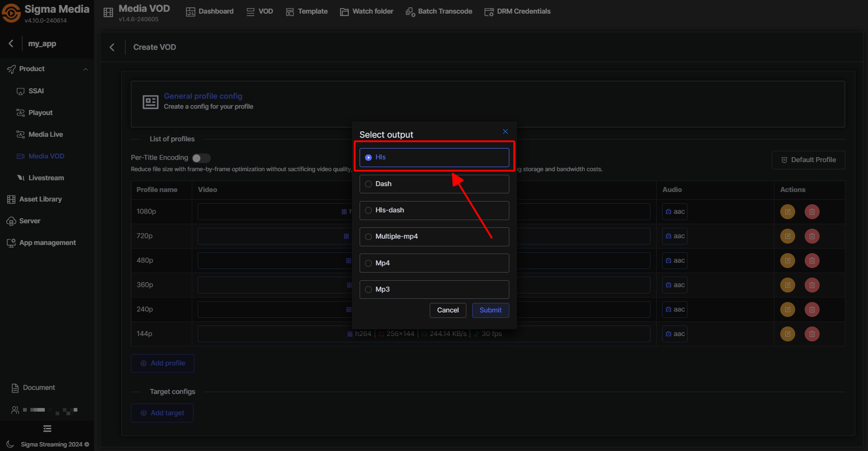The width and height of the screenshot is (868, 451).
Task: Toggle dark mode moon icon
Action: tap(10, 444)
